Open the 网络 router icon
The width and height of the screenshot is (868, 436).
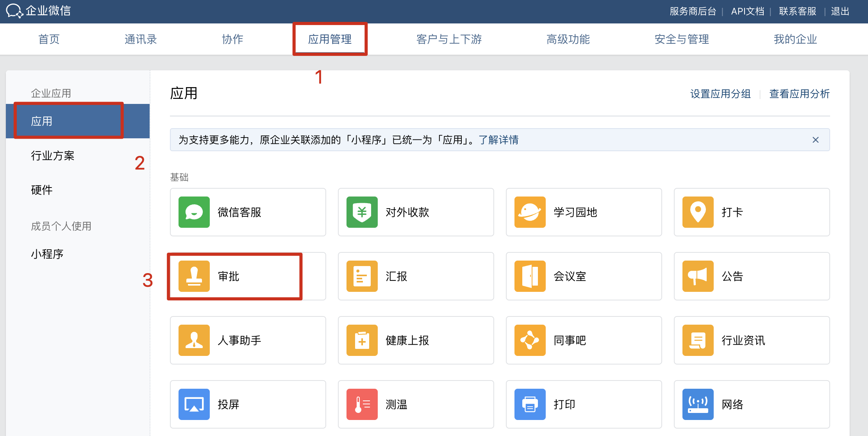click(x=698, y=404)
